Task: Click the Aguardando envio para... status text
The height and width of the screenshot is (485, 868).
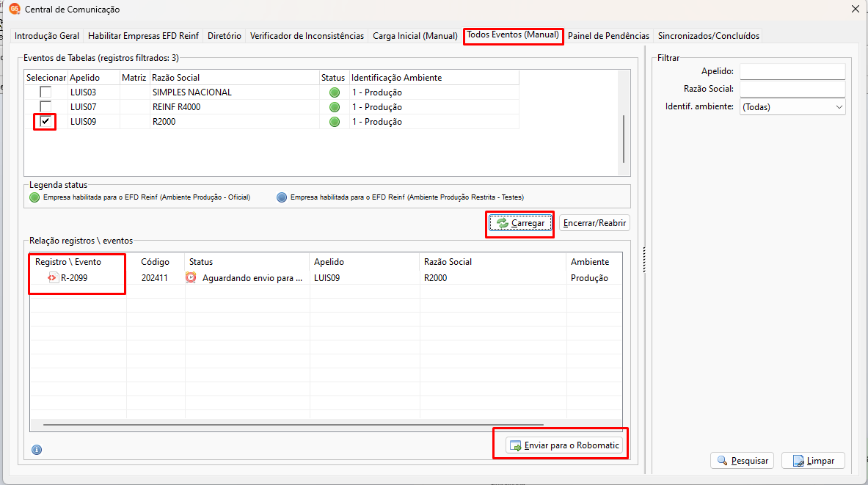Action: coord(252,278)
